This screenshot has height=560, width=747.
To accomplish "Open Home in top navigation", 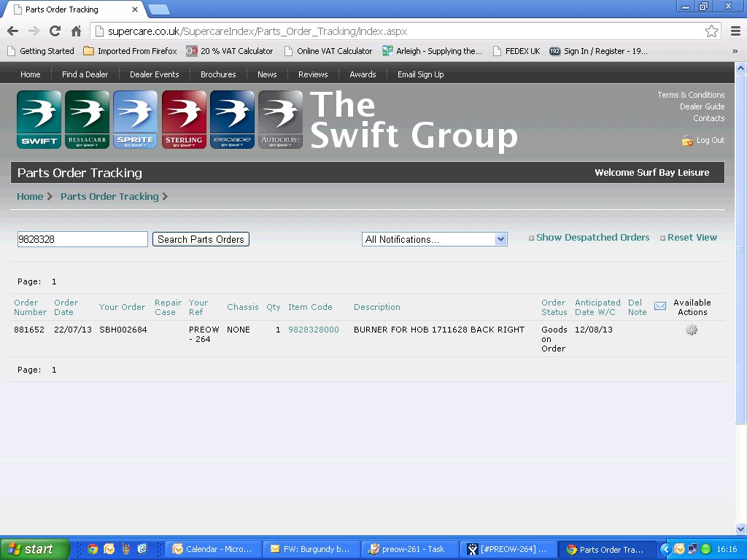I will [x=31, y=74].
